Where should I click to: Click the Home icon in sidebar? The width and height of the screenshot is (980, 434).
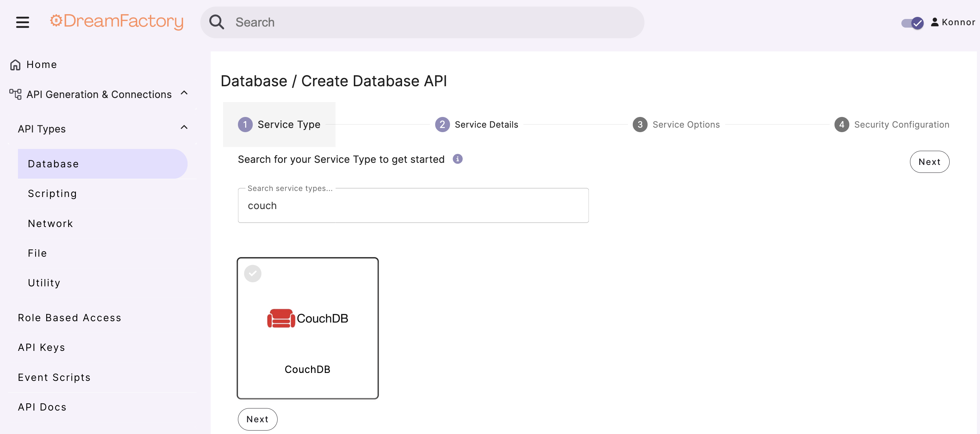click(x=15, y=65)
